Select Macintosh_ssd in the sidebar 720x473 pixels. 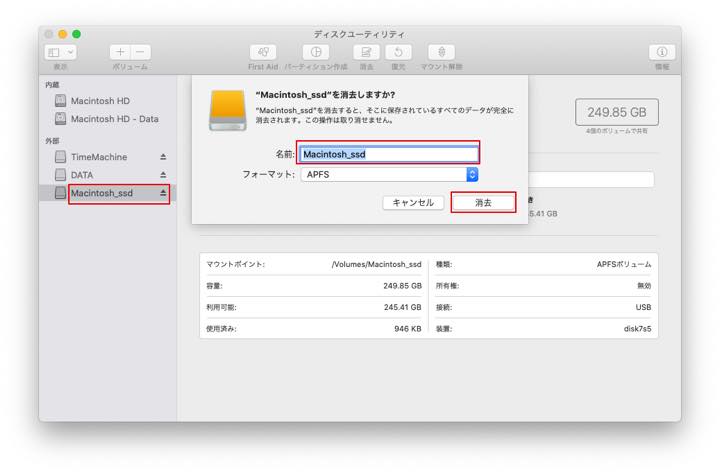(101, 193)
